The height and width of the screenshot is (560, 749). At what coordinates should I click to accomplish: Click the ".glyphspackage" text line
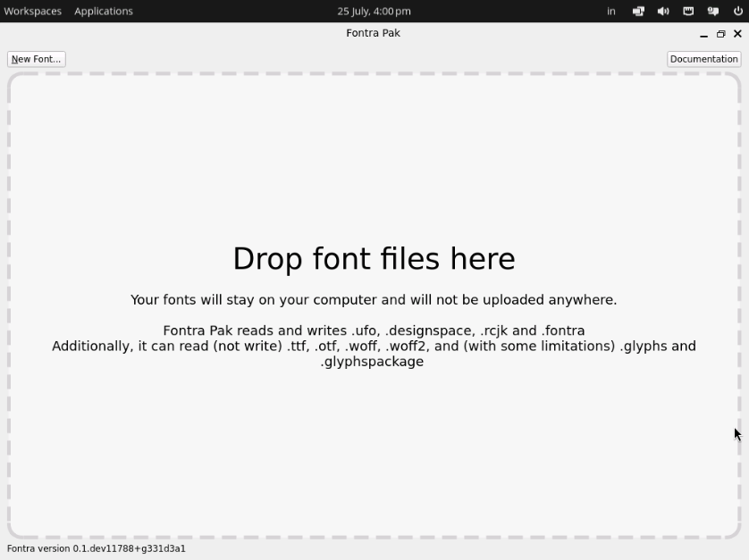coord(372,362)
